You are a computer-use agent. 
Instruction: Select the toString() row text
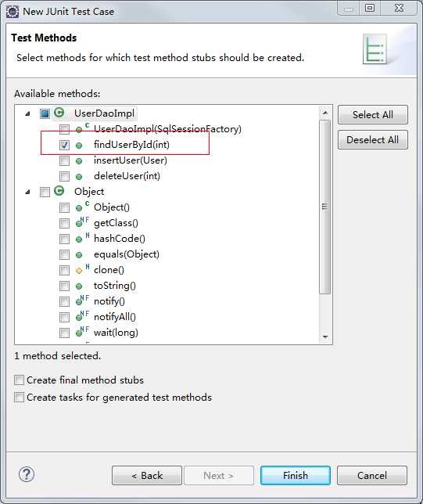click(115, 286)
